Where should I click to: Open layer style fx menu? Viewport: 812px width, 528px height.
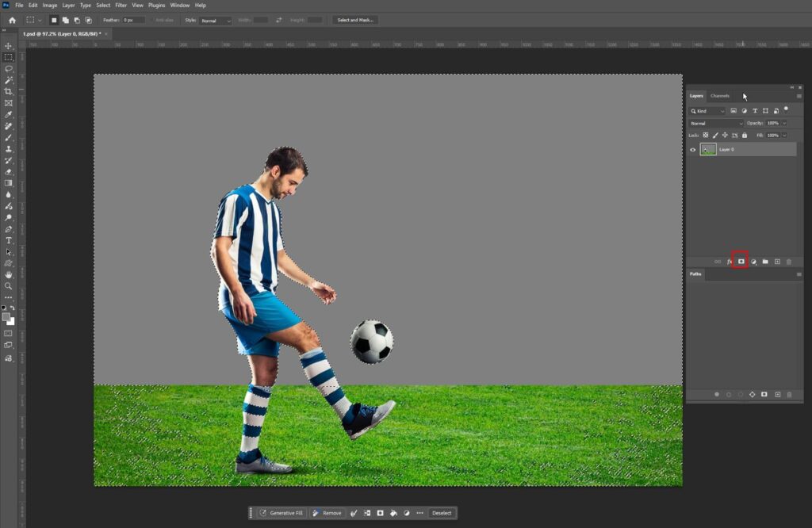[729, 262]
